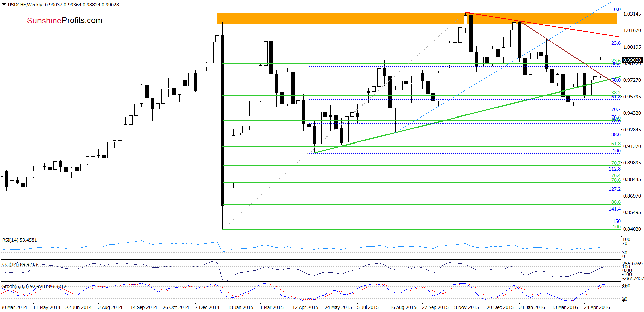Screen dimensions: 644x312
Task: Select date label 12 Apr 2015
Action: [x=305, y=307]
